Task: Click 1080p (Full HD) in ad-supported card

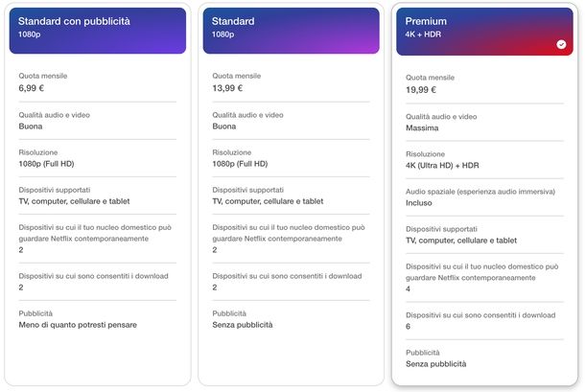Action: (46, 164)
